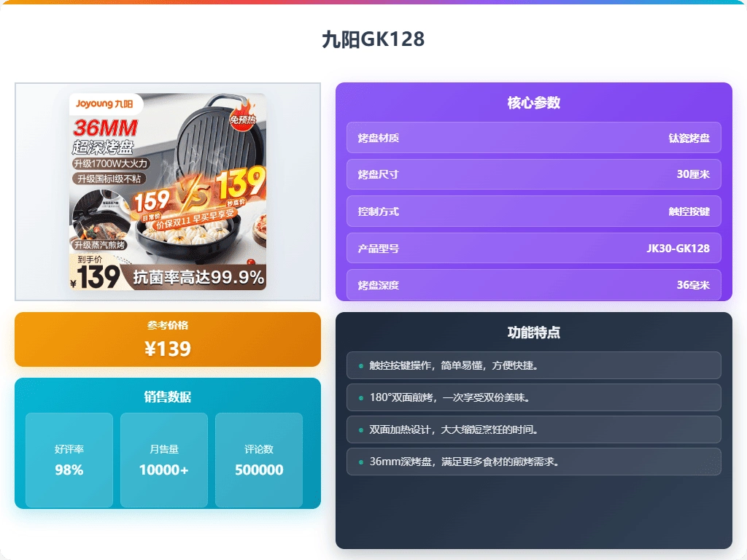Click the 九阳GK128 page title
This screenshot has width=747, height=560.
pyautogui.click(x=373, y=39)
